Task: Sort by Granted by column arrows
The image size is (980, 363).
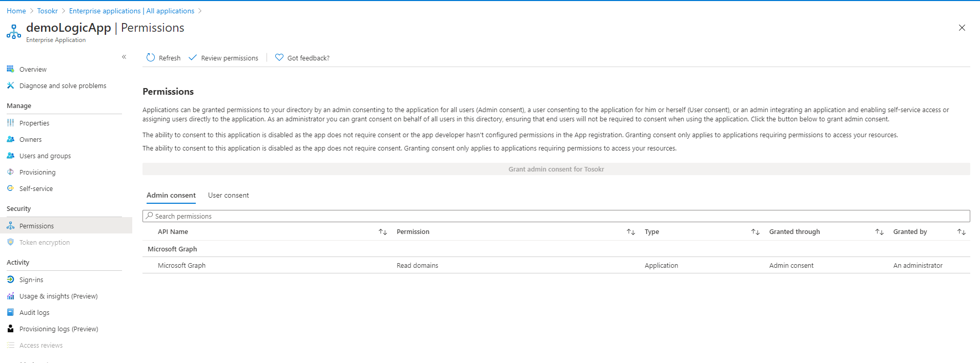Action: (x=962, y=232)
